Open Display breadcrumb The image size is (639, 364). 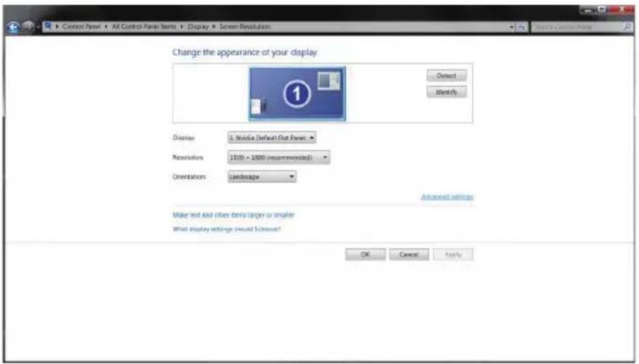click(198, 27)
